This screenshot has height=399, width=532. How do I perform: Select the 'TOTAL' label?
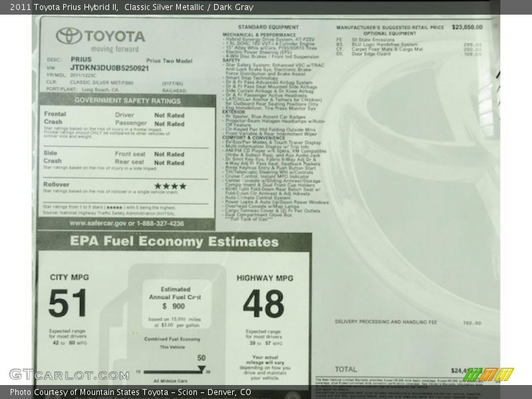click(346, 370)
